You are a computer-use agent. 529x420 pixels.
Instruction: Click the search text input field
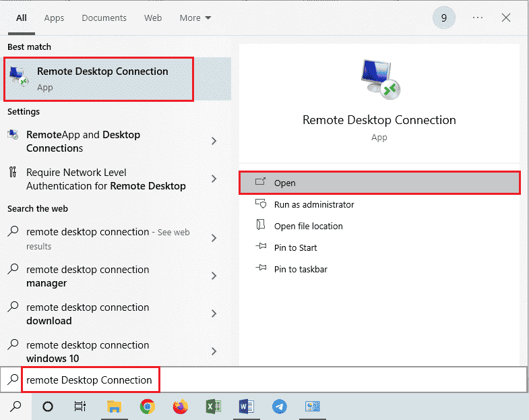point(270,380)
